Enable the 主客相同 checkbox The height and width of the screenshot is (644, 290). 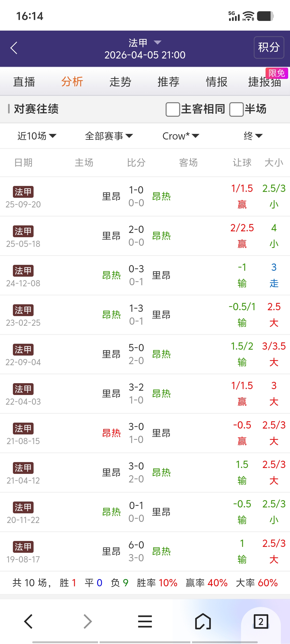pos(173,109)
